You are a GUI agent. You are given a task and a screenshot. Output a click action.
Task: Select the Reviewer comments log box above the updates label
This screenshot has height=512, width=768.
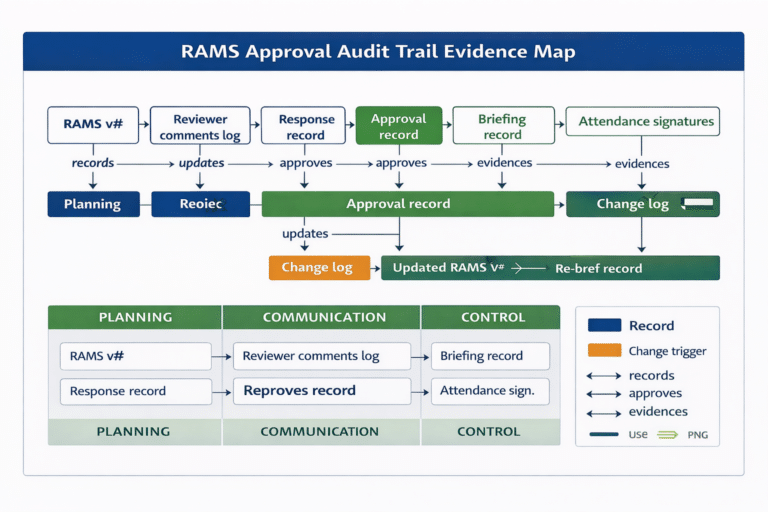(x=200, y=125)
